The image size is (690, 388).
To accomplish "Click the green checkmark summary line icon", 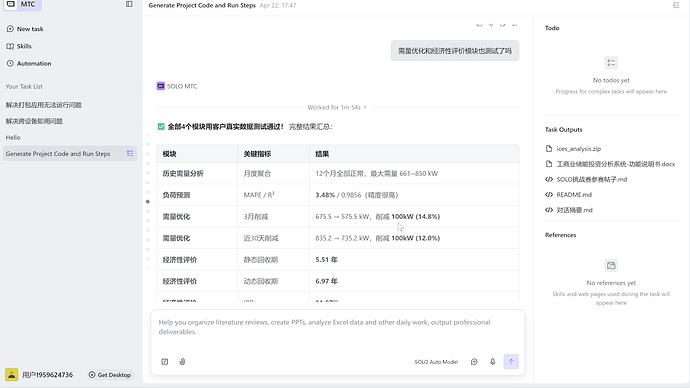I will coord(161,127).
